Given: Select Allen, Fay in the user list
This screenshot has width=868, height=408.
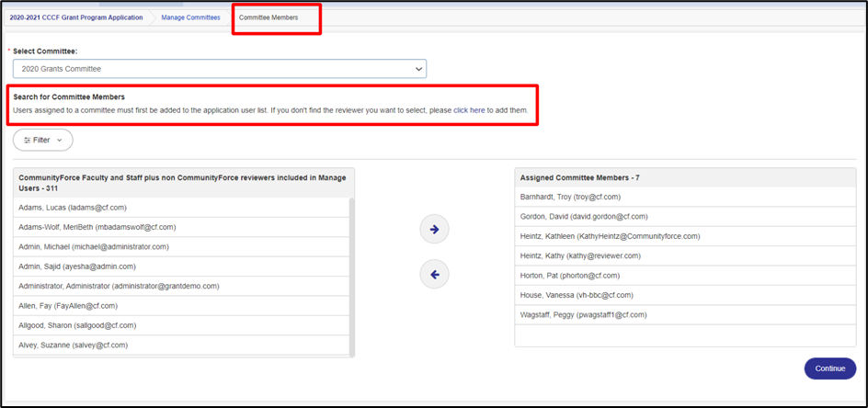Looking at the screenshot, I should (181, 306).
